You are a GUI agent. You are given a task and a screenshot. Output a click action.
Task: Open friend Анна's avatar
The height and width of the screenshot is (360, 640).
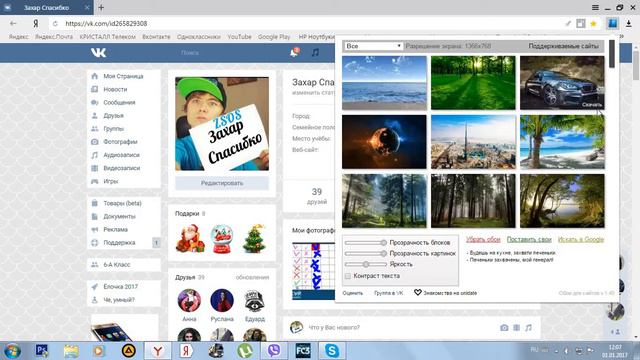(x=189, y=300)
